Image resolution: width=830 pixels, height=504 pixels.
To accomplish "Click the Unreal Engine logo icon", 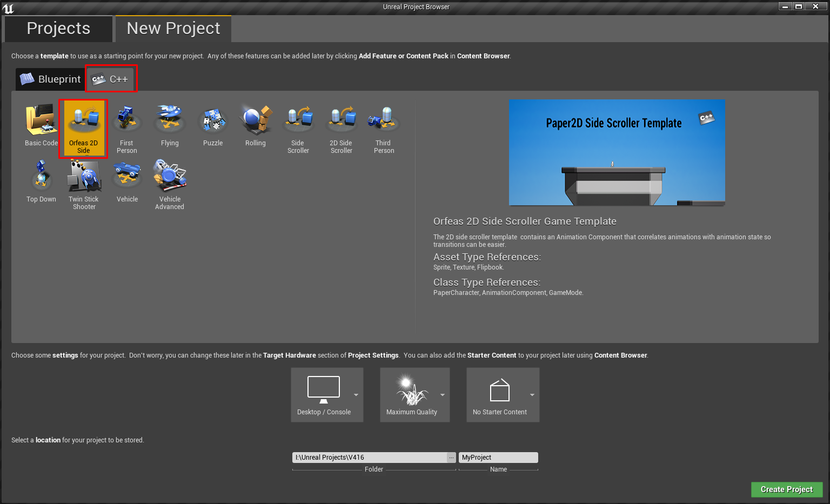I will tap(8, 8).
